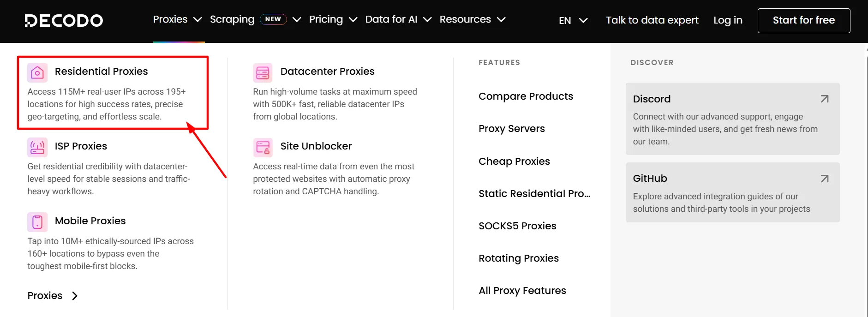Click the Decodo logo
Viewport: 868px width, 317px height.
(64, 20)
